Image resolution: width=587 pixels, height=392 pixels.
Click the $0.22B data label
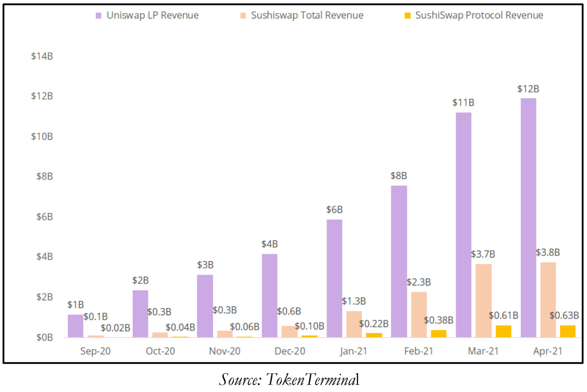373,324
